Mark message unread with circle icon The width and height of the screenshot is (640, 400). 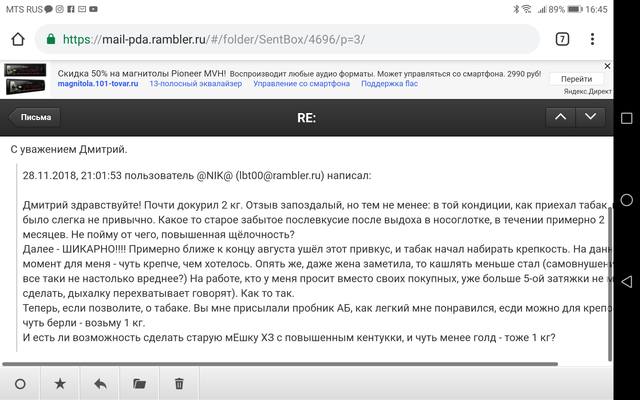(20, 384)
